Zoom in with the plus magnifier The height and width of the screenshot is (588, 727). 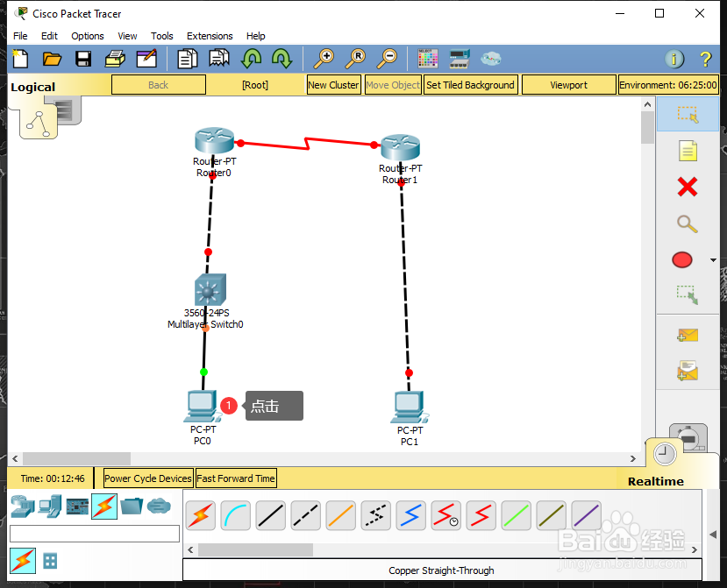click(324, 59)
